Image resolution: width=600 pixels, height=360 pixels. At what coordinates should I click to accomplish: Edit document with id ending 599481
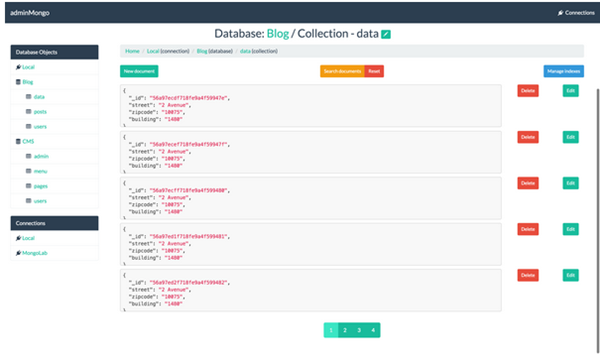pyautogui.click(x=570, y=229)
